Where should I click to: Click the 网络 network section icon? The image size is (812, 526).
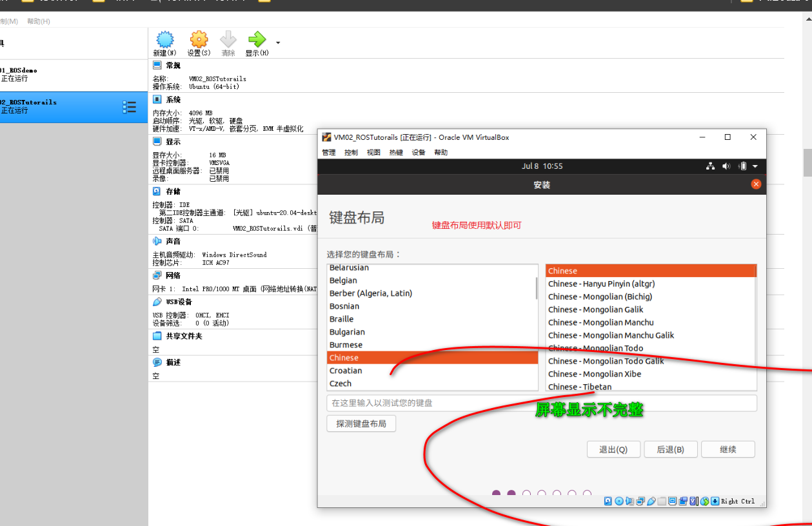[x=157, y=275]
